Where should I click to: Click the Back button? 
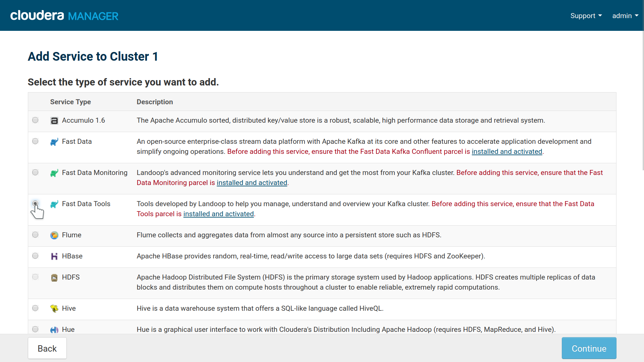[47, 348]
